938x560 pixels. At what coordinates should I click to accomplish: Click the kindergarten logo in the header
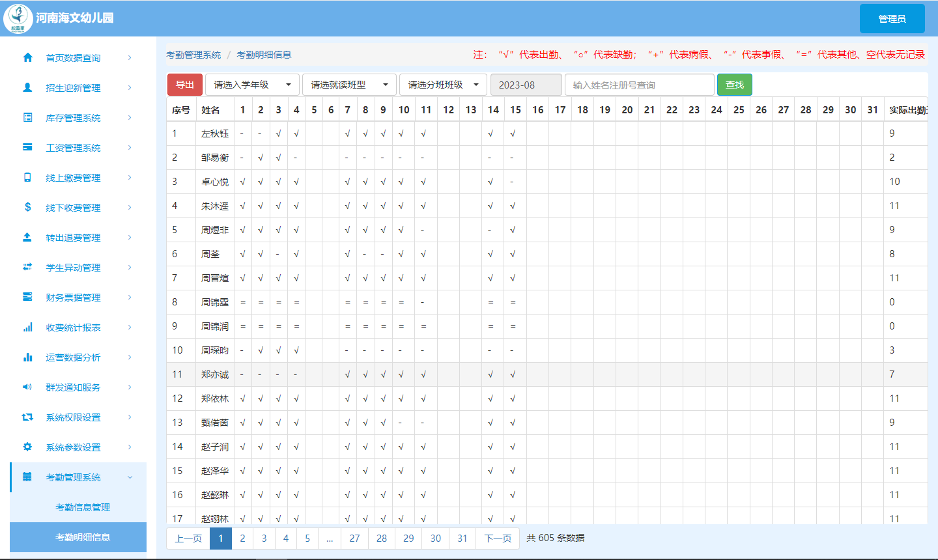(18, 18)
